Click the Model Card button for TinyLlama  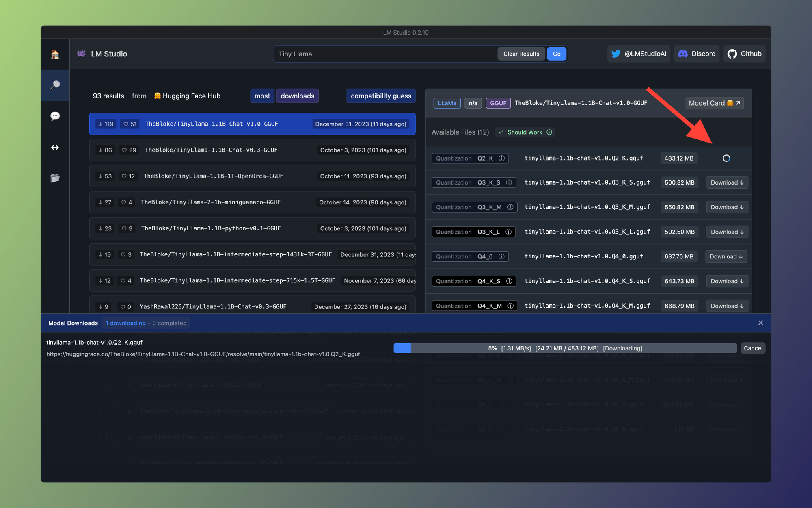click(x=715, y=102)
